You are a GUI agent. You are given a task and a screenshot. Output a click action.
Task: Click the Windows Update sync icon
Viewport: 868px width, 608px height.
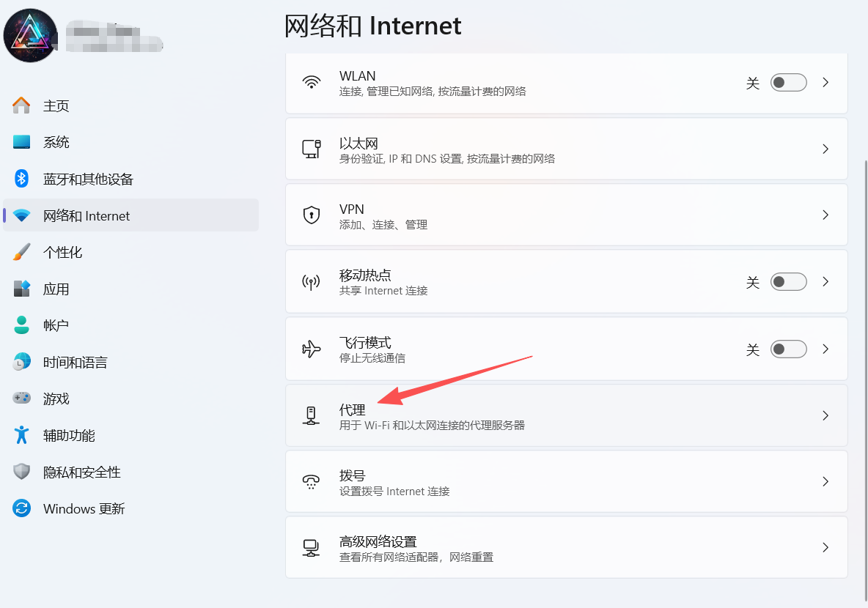coord(22,508)
